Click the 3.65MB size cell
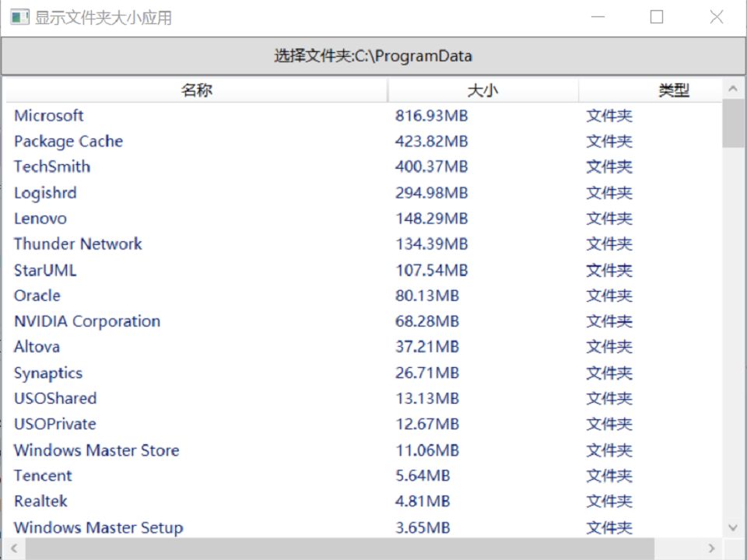747x560 pixels. point(423,527)
